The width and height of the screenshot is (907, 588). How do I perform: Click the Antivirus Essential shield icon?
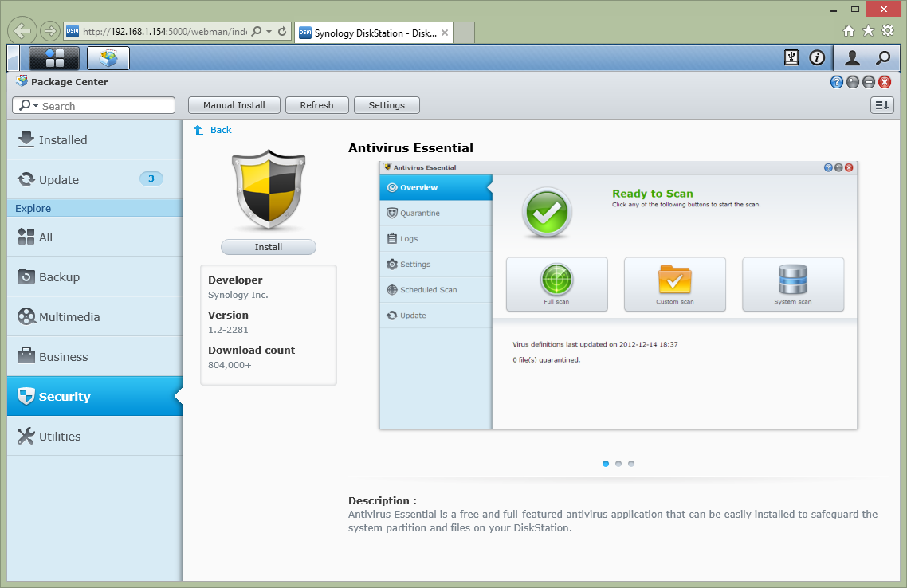coord(269,190)
